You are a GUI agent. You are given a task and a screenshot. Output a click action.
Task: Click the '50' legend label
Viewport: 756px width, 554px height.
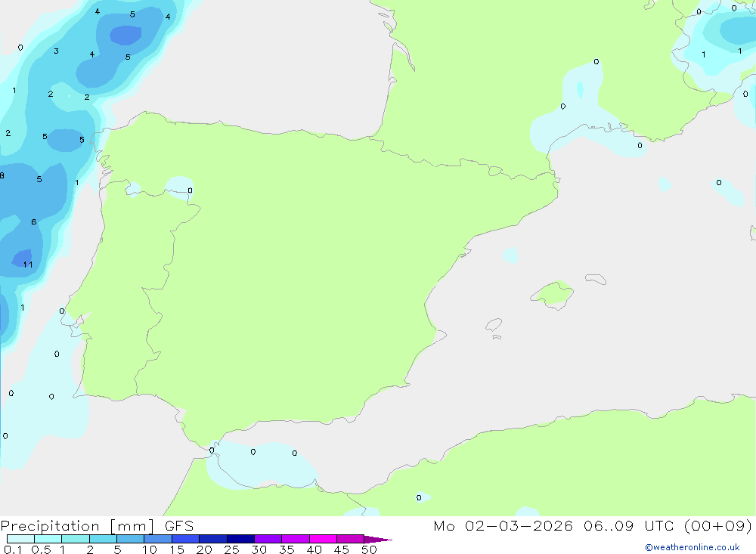[369, 549]
